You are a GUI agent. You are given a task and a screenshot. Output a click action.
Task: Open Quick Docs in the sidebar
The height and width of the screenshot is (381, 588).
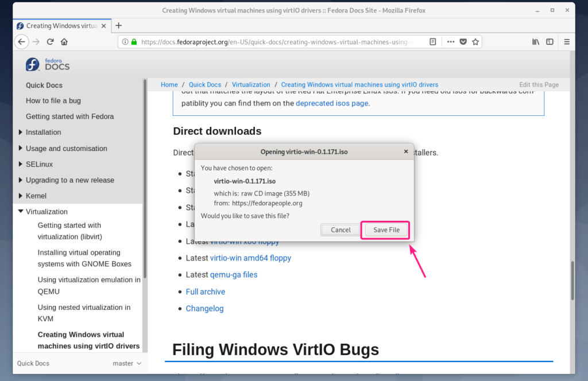point(44,85)
